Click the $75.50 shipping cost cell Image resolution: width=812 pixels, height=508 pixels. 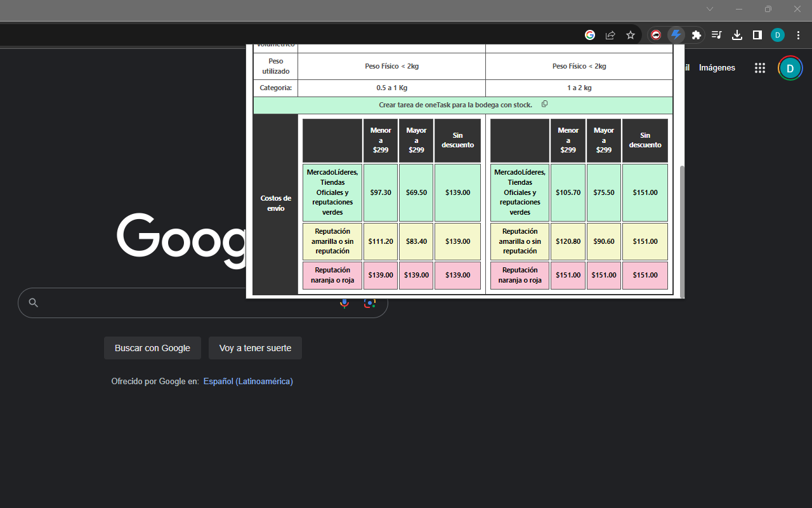(x=604, y=192)
